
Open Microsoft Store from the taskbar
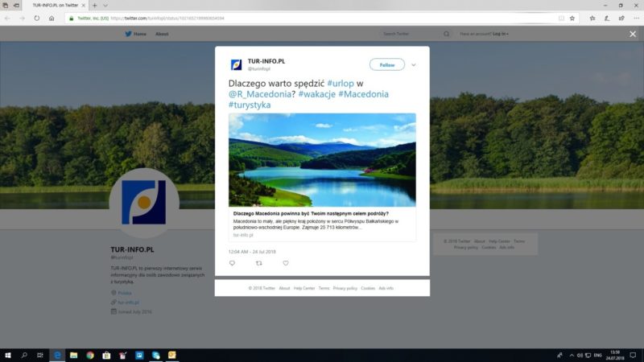(106, 355)
